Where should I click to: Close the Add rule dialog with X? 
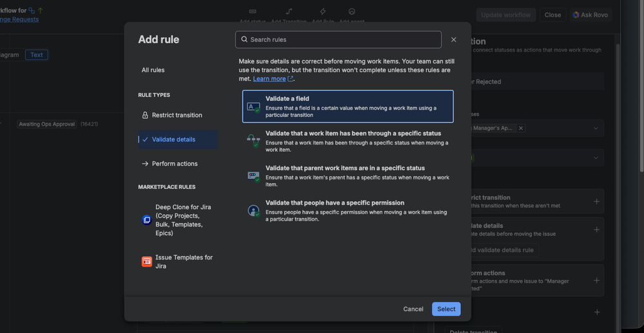pyautogui.click(x=453, y=39)
